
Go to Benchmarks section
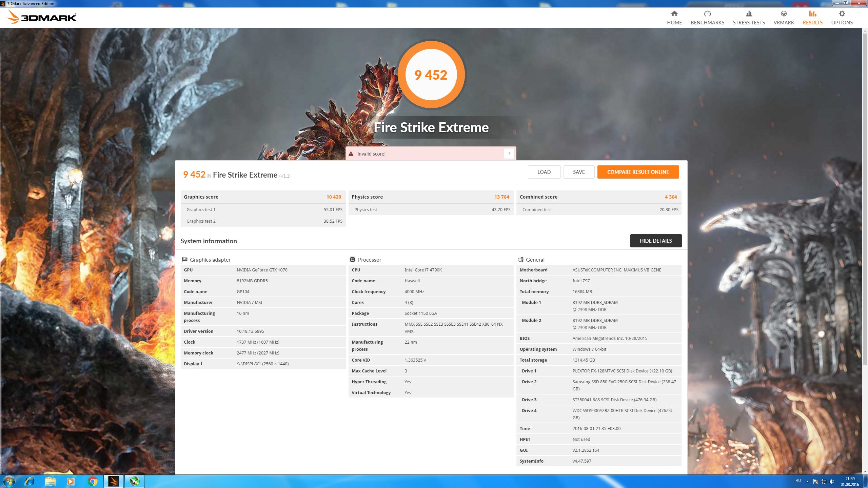(707, 17)
